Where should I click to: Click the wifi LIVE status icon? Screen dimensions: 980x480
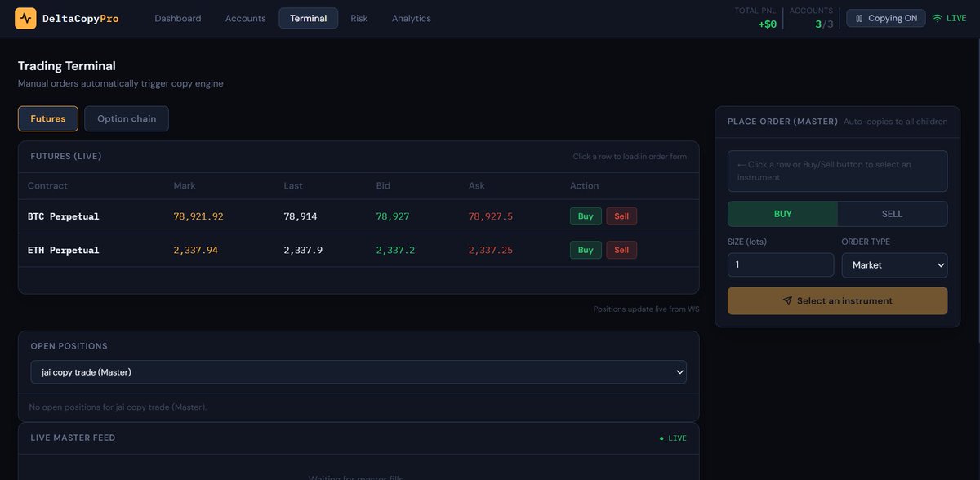coord(937,18)
